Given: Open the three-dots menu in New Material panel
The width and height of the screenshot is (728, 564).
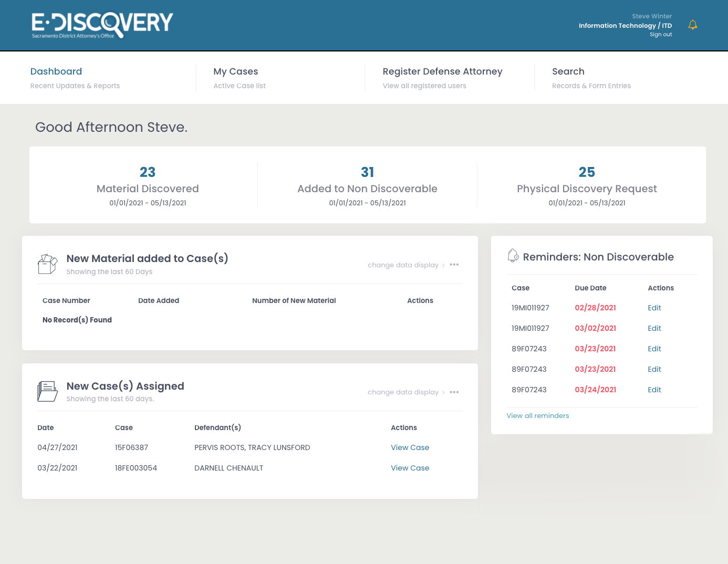Looking at the screenshot, I should 454,265.
